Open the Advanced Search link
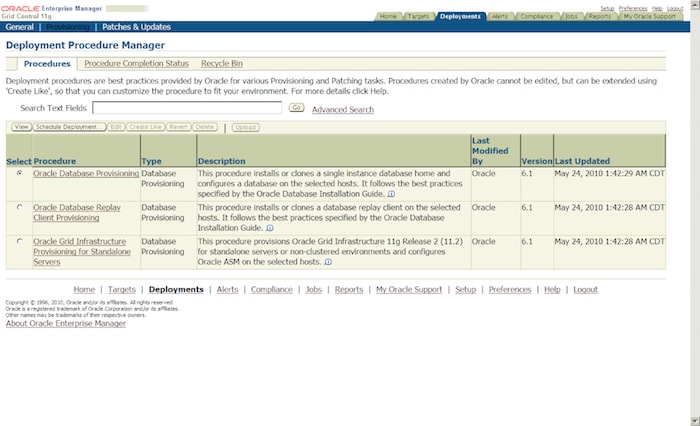 (343, 109)
